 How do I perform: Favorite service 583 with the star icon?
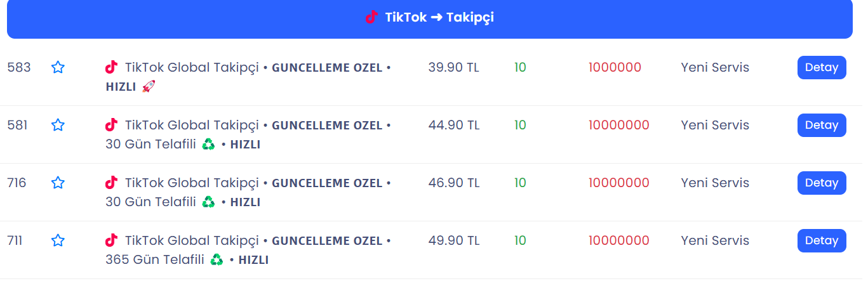pyautogui.click(x=58, y=67)
